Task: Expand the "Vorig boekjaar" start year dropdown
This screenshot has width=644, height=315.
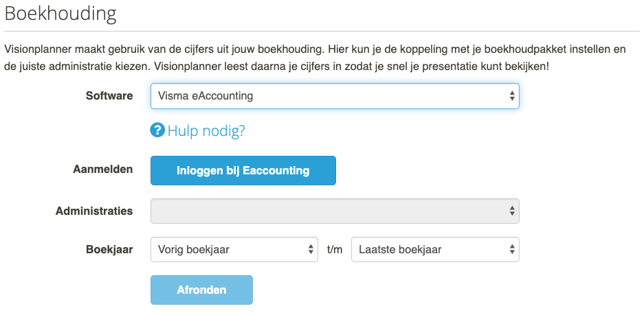Action: coord(234,249)
